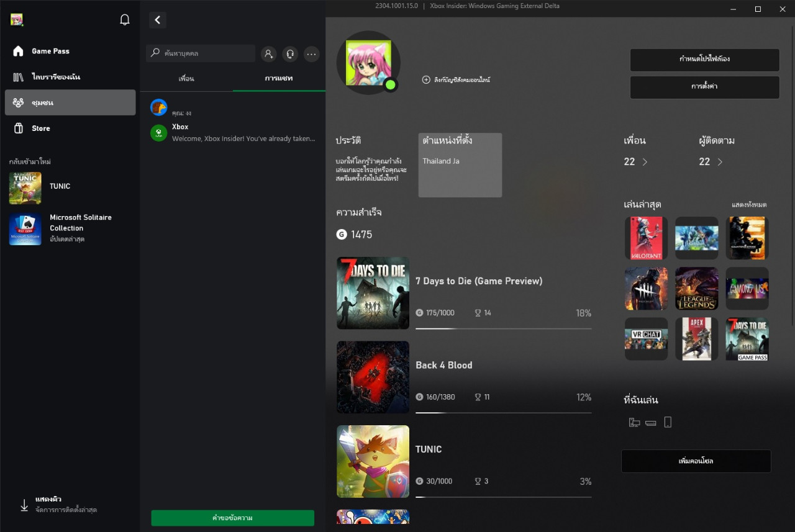Select the community sidebar item
The width and height of the screenshot is (795, 532).
coord(70,102)
